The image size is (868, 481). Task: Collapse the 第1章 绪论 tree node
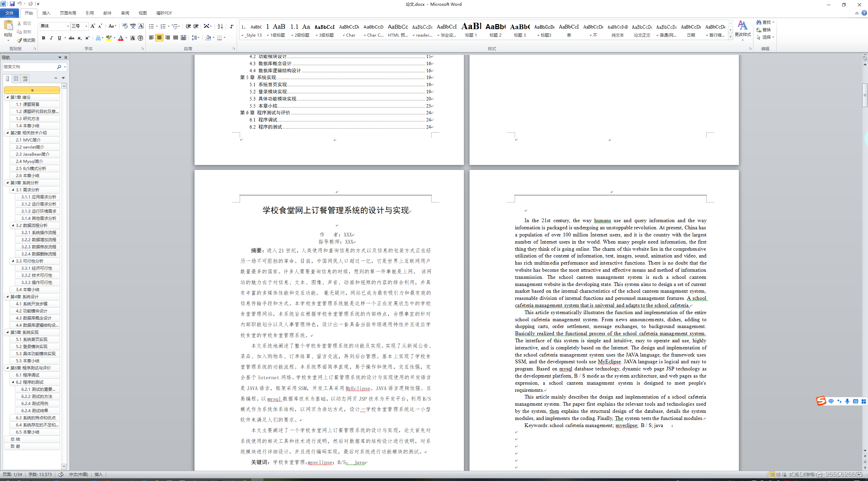click(x=7, y=97)
